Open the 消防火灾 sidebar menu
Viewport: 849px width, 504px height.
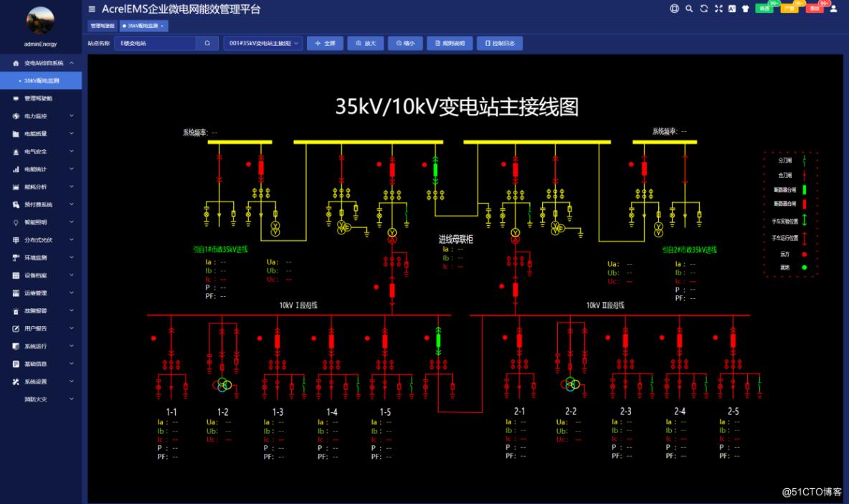click(x=41, y=399)
